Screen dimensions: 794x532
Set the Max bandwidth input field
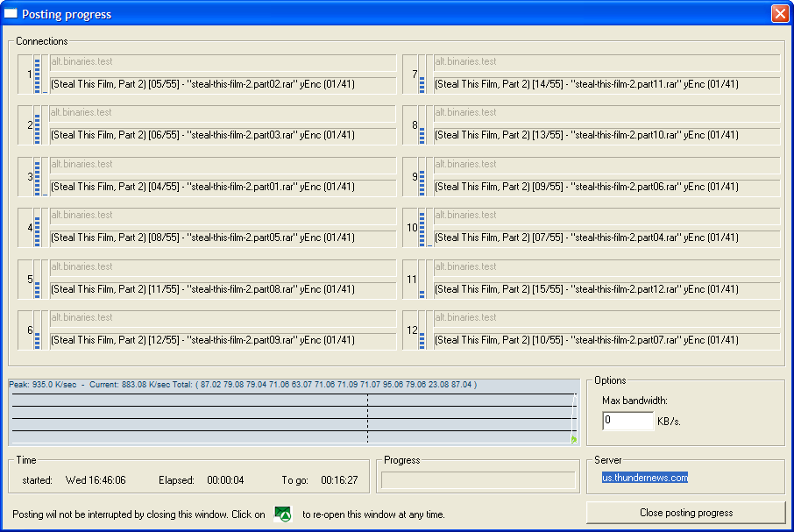point(627,421)
